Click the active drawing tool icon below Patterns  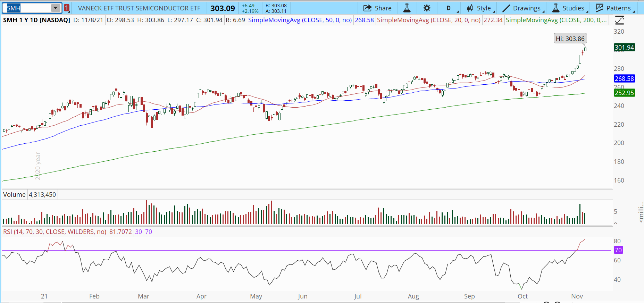tap(619, 20)
